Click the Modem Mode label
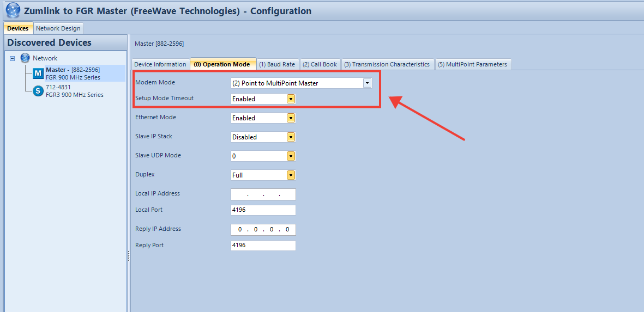 [155, 82]
